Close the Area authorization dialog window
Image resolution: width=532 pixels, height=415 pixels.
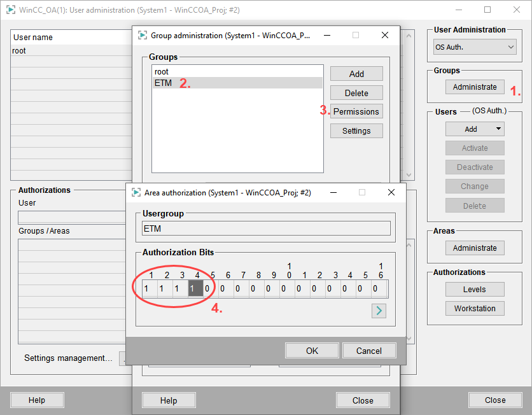(391, 192)
